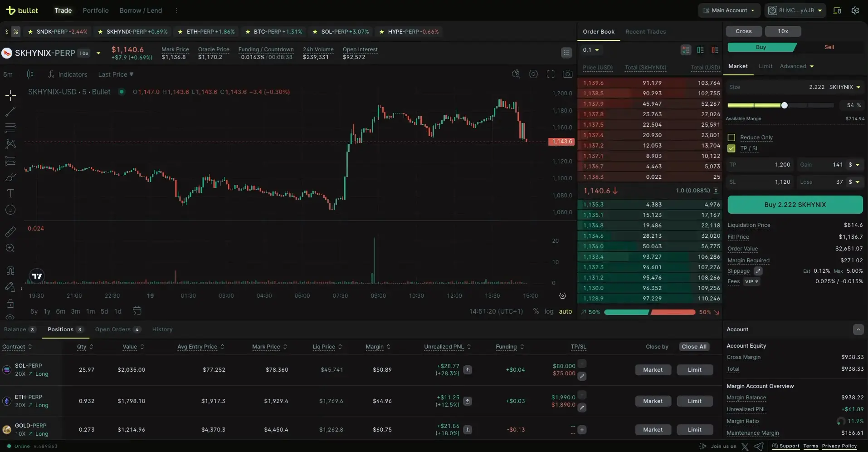Image resolution: width=868 pixels, height=452 pixels.
Task: Open the 0.1 price grouping dropdown
Action: click(591, 50)
